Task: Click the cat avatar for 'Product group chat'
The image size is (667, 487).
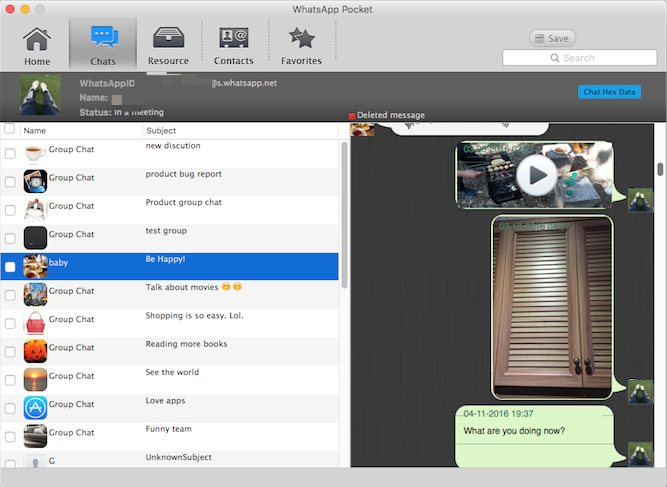Action: (x=35, y=210)
